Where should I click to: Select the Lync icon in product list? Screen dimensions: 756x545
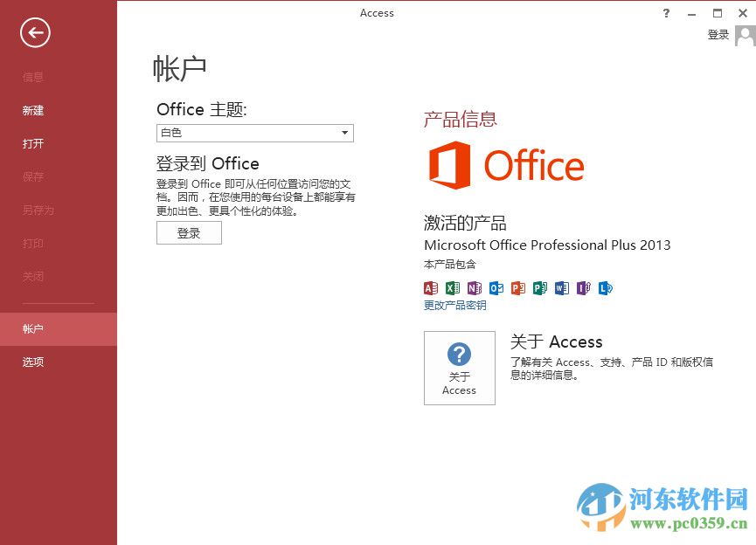click(x=606, y=288)
